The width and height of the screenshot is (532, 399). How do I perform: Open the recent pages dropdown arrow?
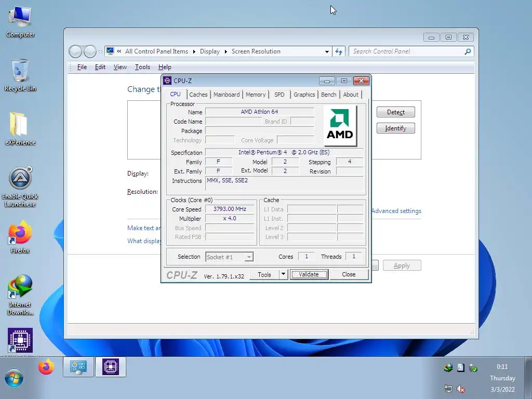pos(100,51)
